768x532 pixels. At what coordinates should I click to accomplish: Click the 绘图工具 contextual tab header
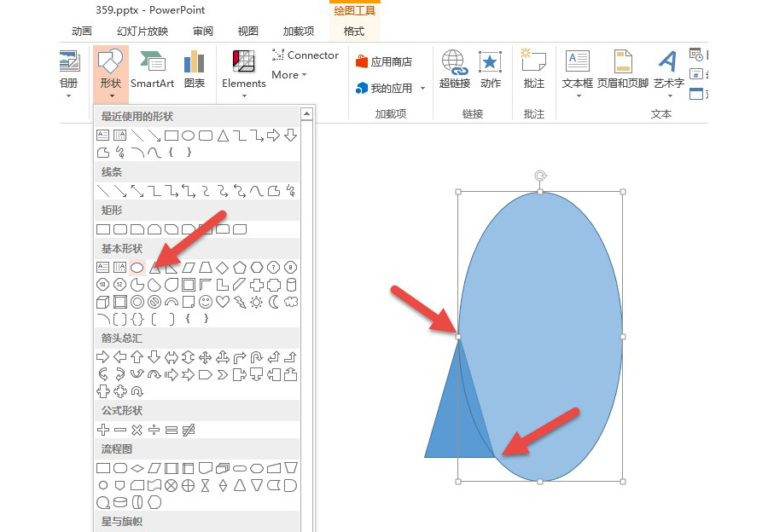tap(355, 10)
